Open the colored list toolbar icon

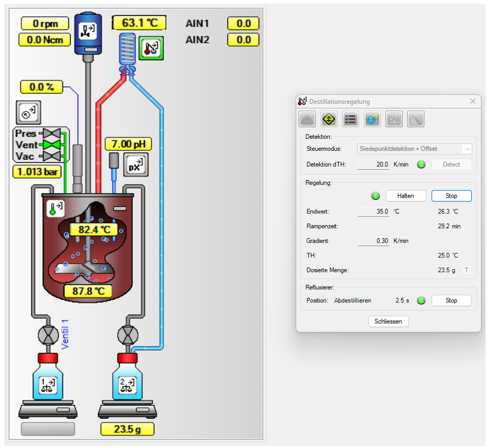tap(350, 119)
